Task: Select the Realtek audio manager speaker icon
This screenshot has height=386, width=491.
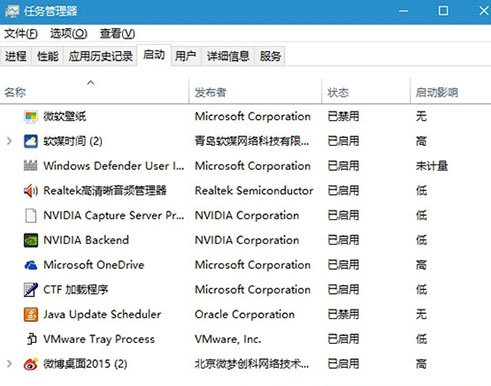Action: (31, 191)
